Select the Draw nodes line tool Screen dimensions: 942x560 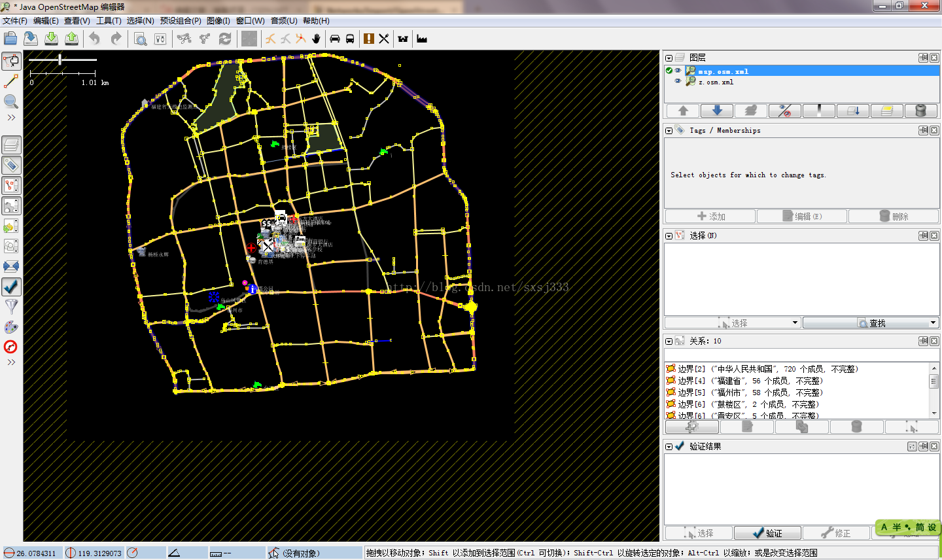tap(11, 81)
